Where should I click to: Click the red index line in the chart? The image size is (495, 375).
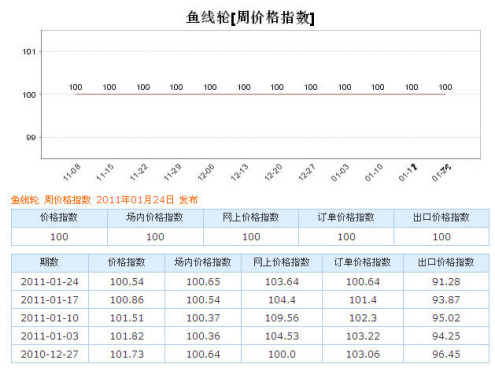click(260, 94)
